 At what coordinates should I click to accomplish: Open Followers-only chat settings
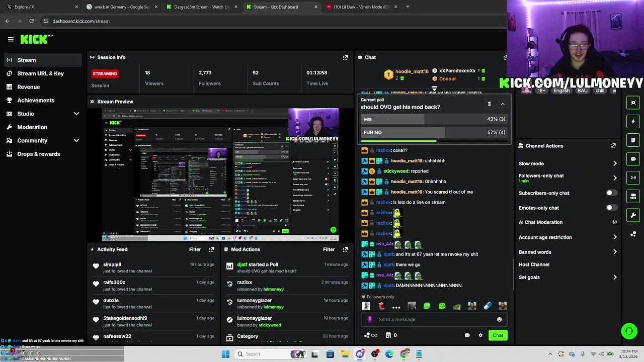click(x=568, y=178)
